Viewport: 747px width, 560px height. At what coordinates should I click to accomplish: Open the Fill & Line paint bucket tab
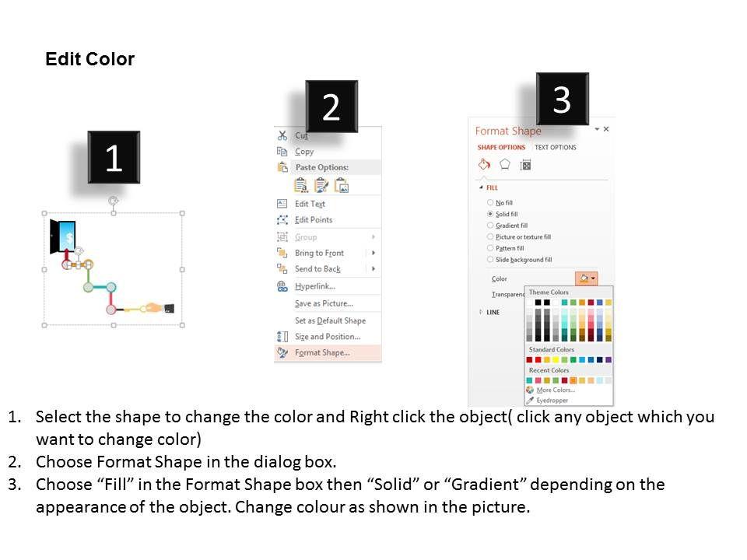pos(483,164)
